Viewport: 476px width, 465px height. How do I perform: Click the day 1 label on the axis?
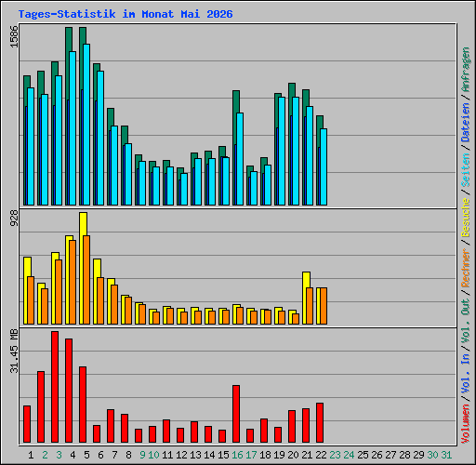point(31,455)
